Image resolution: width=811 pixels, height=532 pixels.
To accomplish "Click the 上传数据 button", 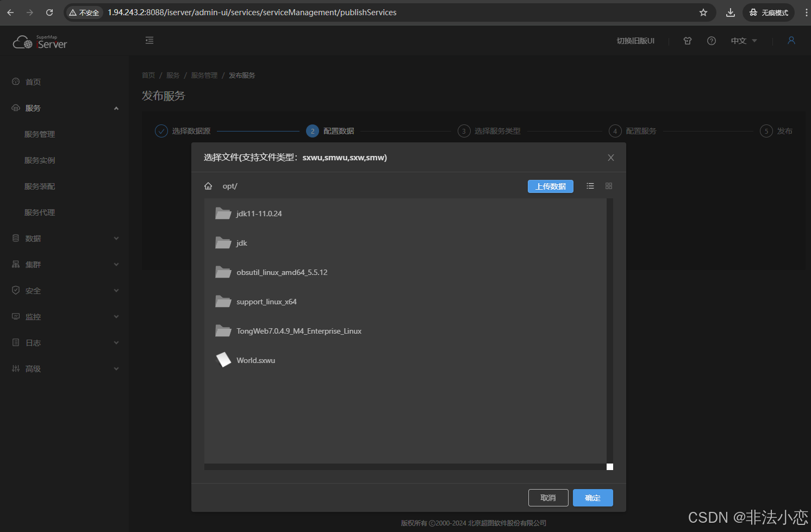I will point(551,186).
